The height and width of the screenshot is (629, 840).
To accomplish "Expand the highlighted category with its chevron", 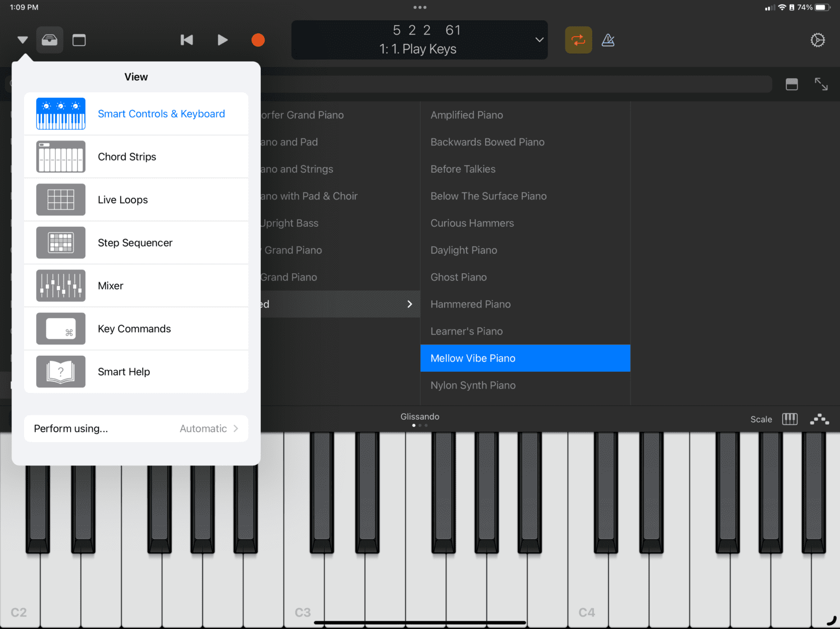I will click(x=410, y=304).
